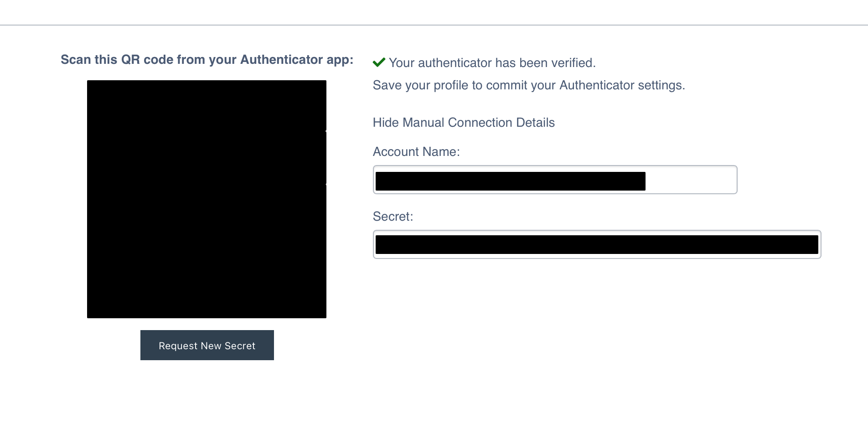Focus the Secret input field
Viewport: 868px width, 445px height.
click(x=597, y=244)
